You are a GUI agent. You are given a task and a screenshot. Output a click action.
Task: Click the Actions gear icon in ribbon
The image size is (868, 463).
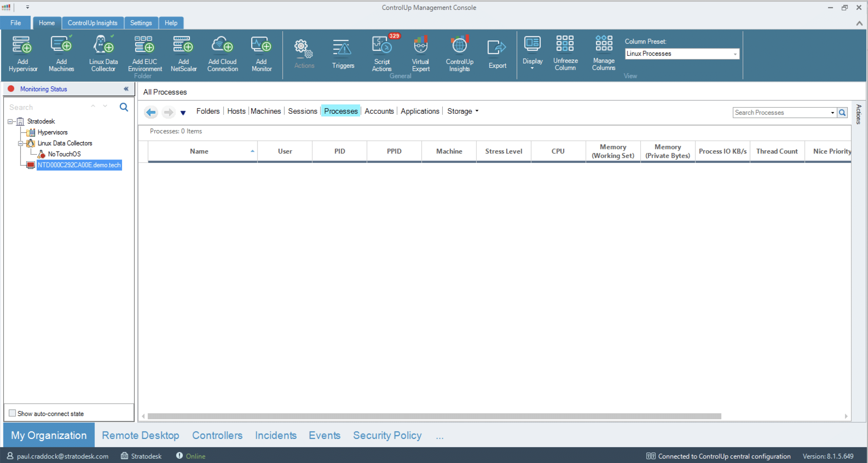304,54
